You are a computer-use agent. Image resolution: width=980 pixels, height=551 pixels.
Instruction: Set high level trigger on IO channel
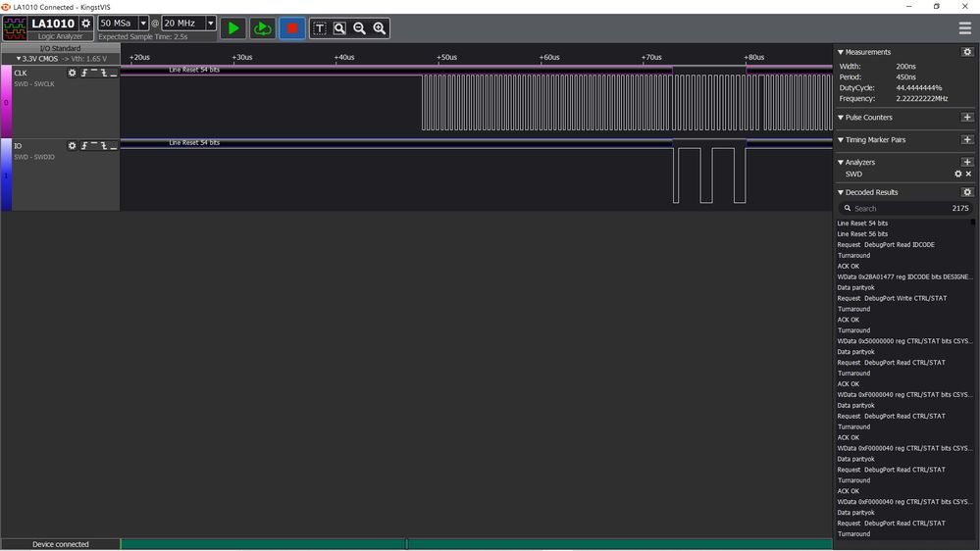tap(94, 145)
